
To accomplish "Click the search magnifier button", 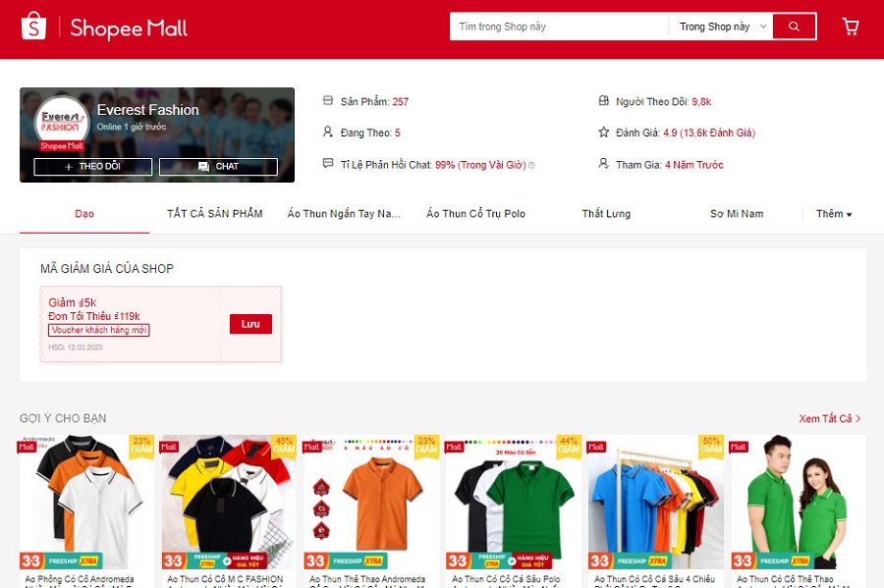I will (794, 27).
